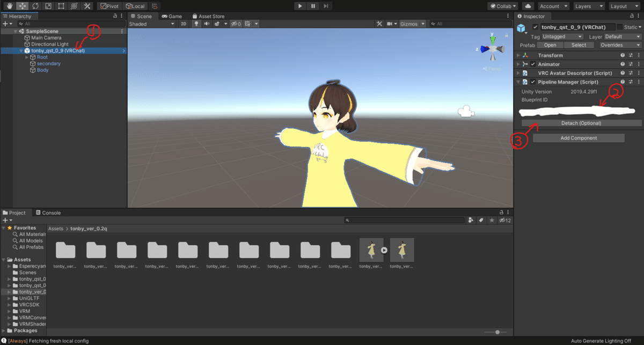Disable the Animator component checkbox
This screenshot has width=644, height=345.
pyautogui.click(x=533, y=64)
